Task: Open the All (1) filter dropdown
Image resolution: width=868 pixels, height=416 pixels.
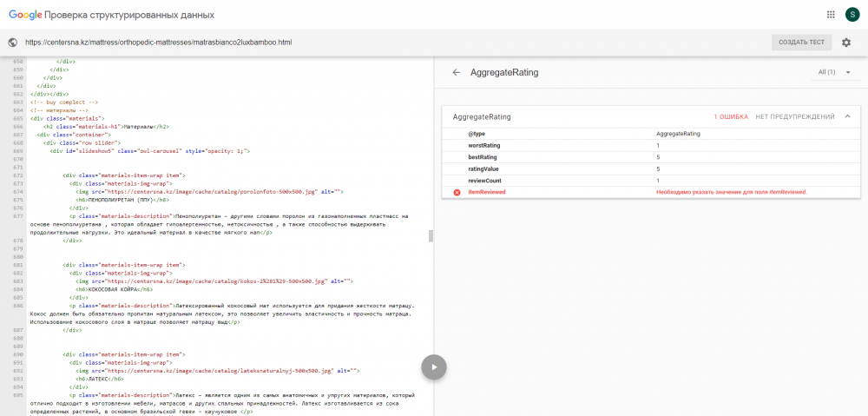Action: (835, 72)
